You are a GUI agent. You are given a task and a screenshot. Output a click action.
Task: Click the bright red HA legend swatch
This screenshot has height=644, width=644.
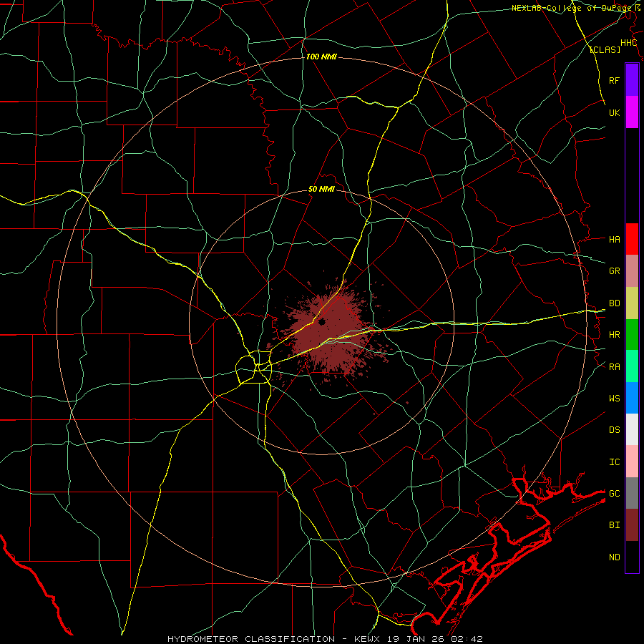click(632, 239)
